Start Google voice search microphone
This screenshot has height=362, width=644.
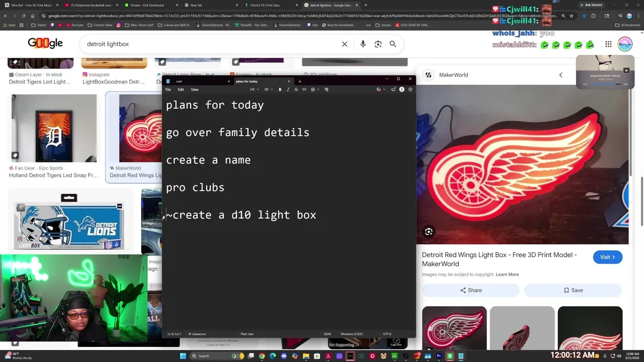pos(363,44)
